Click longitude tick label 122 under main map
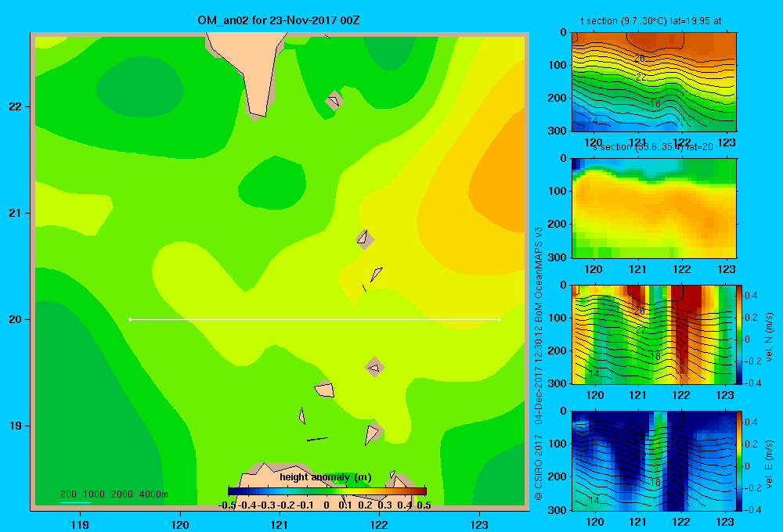 pyautogui.click(x=380, y=524)
